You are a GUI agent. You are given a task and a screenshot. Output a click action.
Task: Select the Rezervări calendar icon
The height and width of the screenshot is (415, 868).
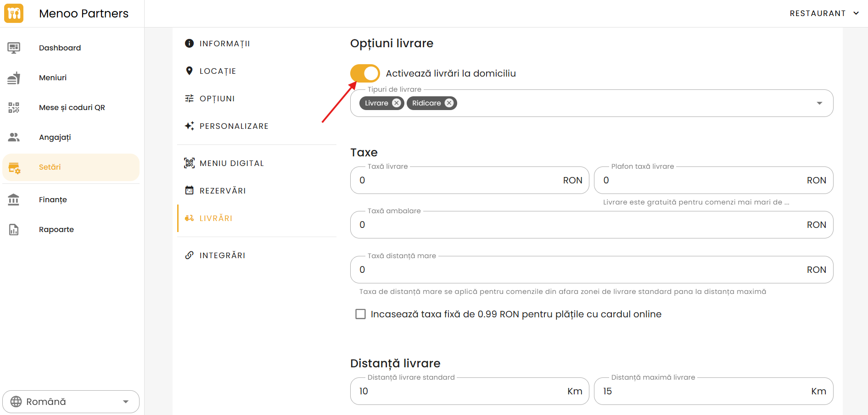point(189,190)
